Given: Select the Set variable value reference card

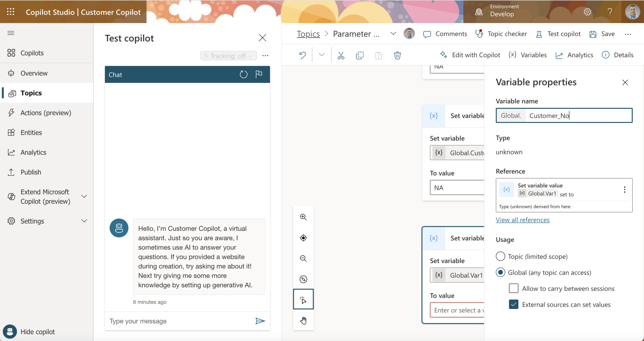Looking at the screenshot, I should 564,195.
